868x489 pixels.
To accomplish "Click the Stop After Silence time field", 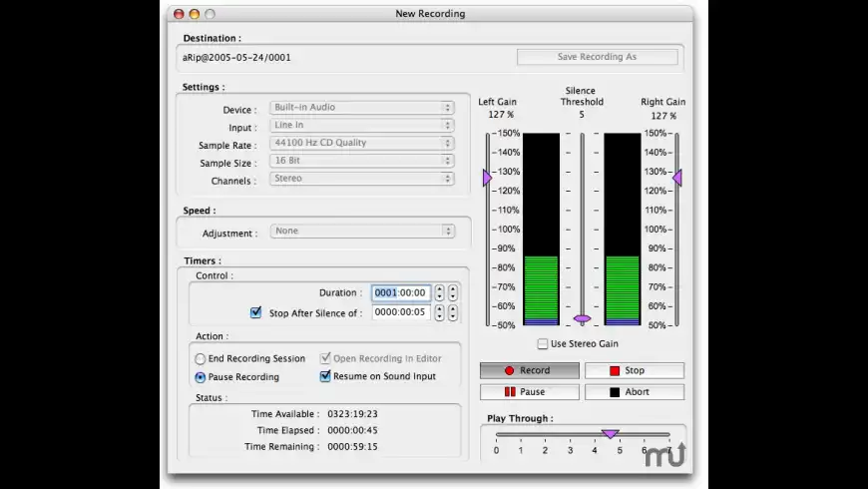I will [x=401, y=312].
